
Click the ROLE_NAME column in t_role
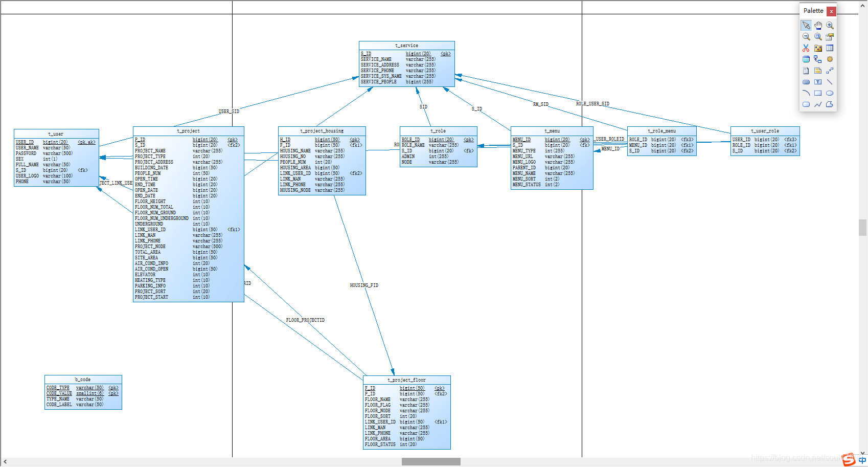coord(439,145)
